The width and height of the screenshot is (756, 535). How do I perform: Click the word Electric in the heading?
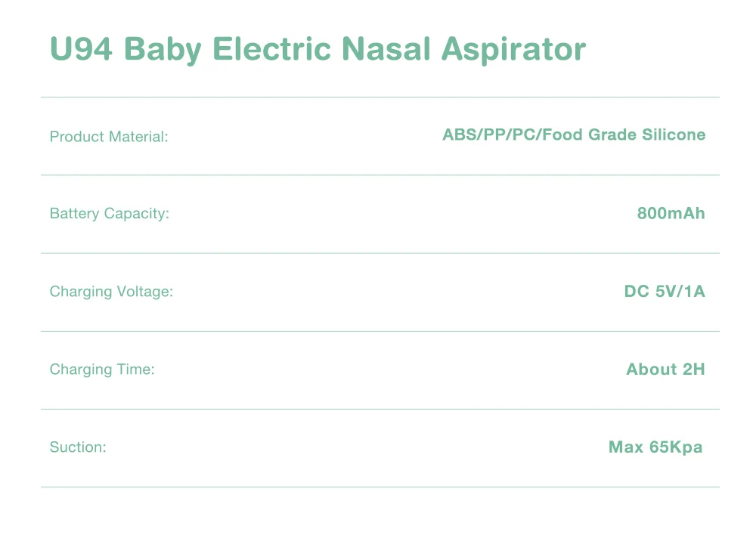tap(272, 48)
